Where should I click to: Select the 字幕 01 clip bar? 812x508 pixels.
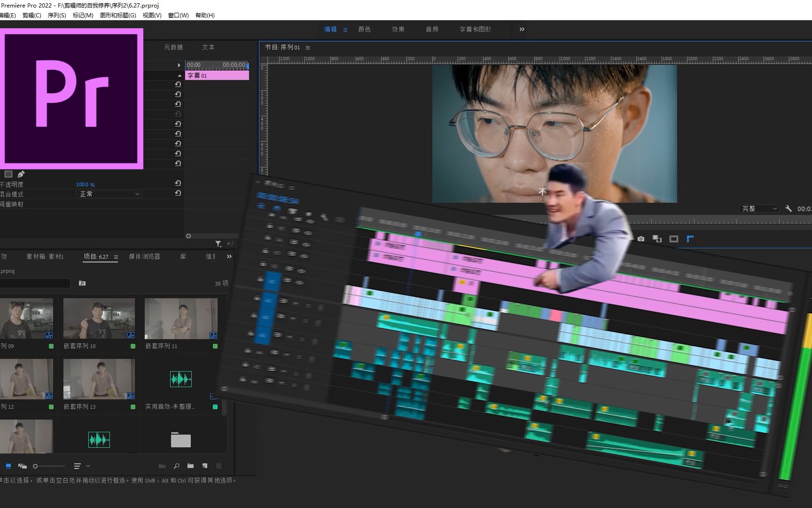pyautogui.click(x=217, y=75)
